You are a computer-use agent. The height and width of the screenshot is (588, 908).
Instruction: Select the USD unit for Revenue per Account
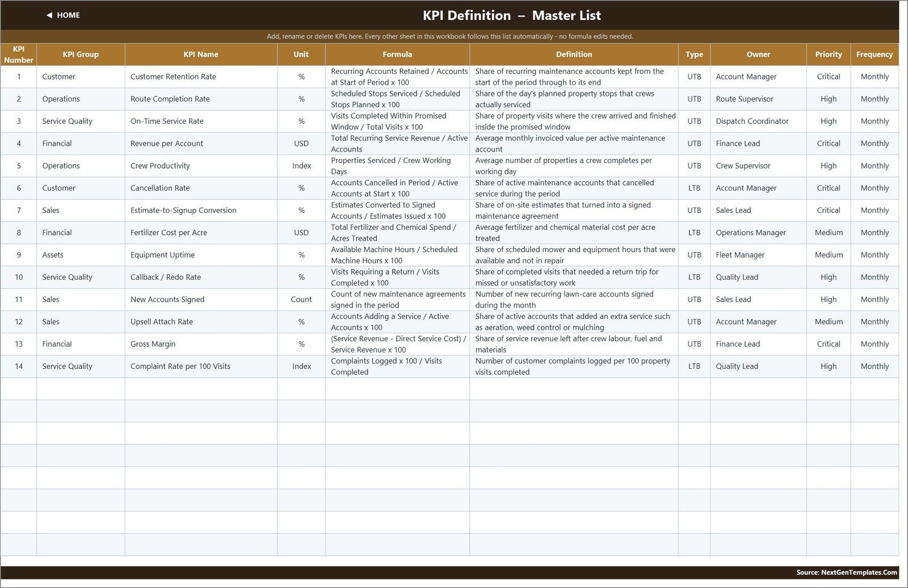pos(301,144)
